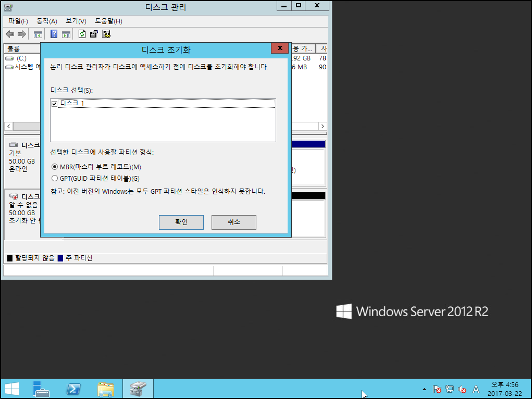
Task: Show hidden tray icons with the up arrow
Action: click(x=424, y=389)
